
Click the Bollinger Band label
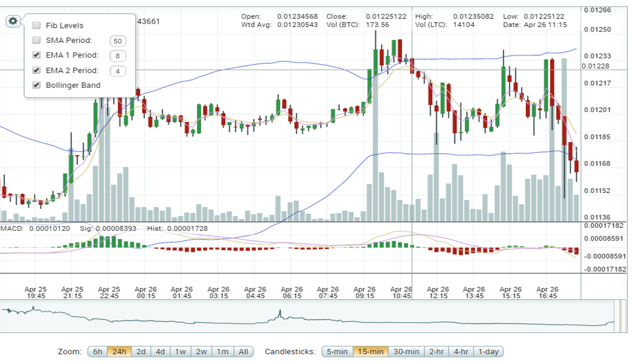(x=73, y=86)
